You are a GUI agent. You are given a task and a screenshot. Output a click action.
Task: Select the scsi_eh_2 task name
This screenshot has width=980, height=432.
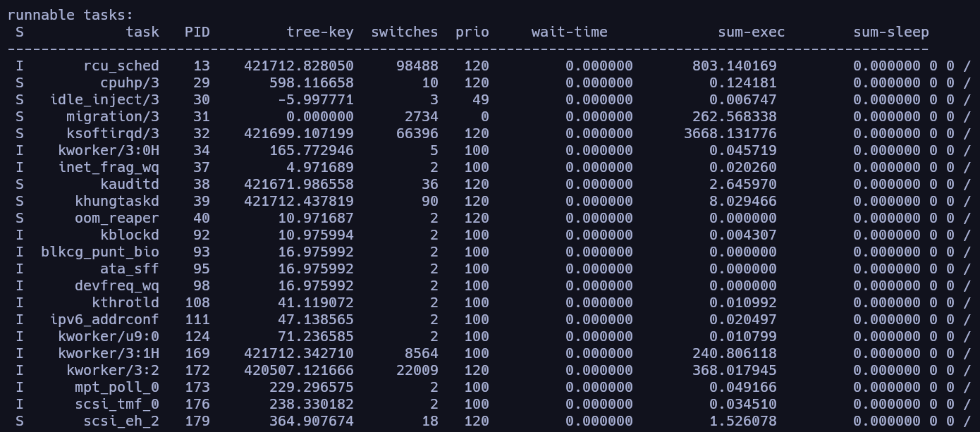[x=121, y=421]
